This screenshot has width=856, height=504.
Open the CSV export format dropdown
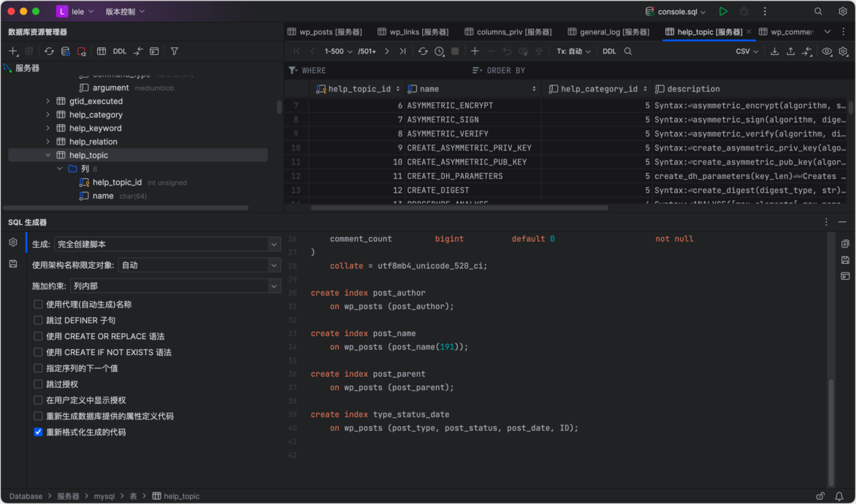(747, 51)
